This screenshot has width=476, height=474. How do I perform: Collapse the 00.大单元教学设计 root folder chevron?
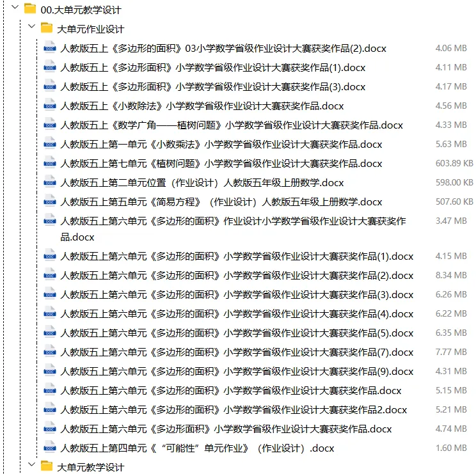pos(15,7)
